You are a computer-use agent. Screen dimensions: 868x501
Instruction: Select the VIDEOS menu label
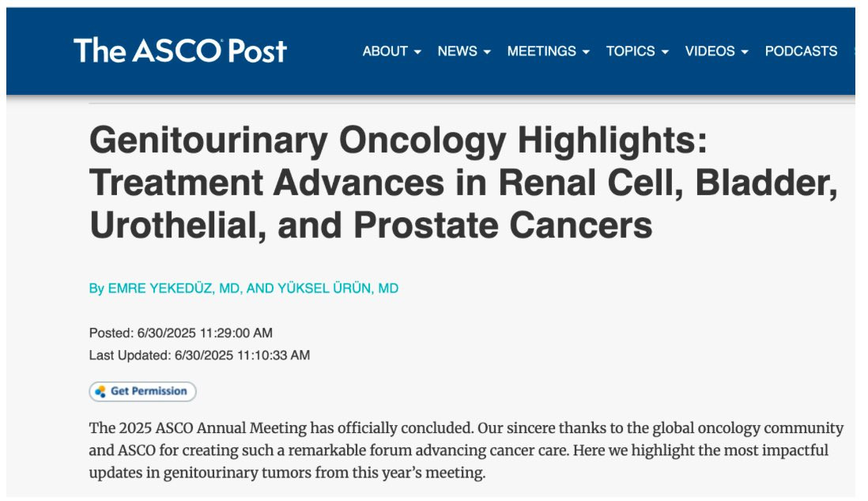coord(710,51)
